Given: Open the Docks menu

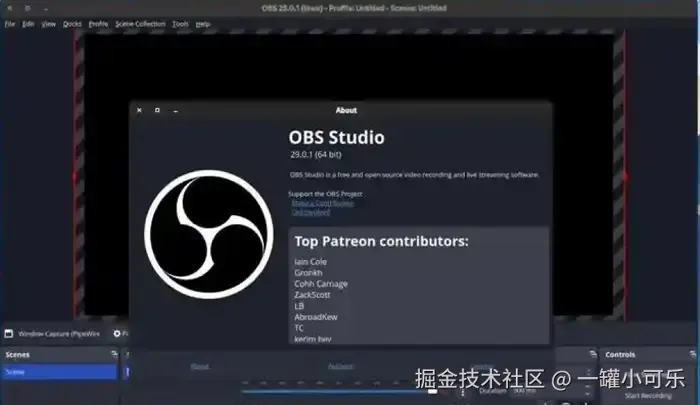Looking at the screenshot, I should [x=72, y=24].
